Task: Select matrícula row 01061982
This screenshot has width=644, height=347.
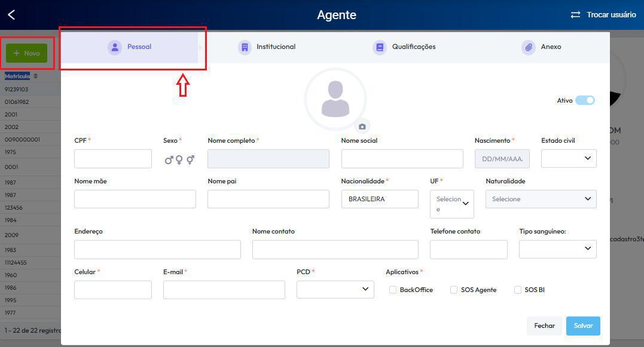Action: (30, 102)
